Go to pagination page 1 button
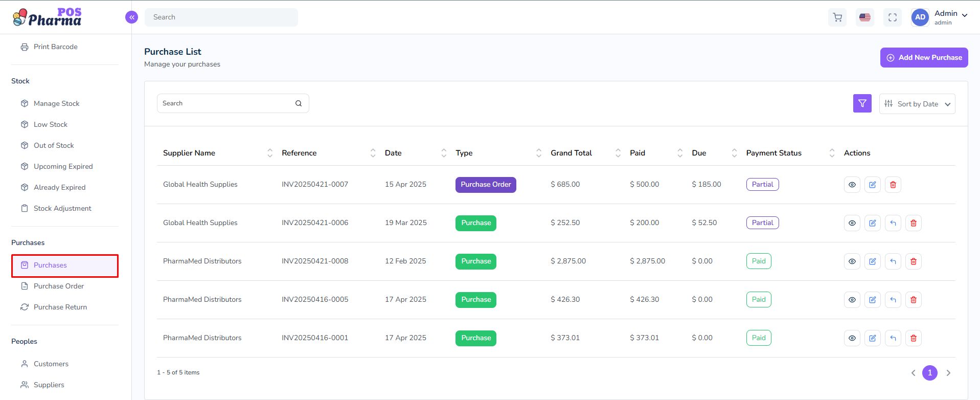This screenshot has width=980, height=400. 930,373
